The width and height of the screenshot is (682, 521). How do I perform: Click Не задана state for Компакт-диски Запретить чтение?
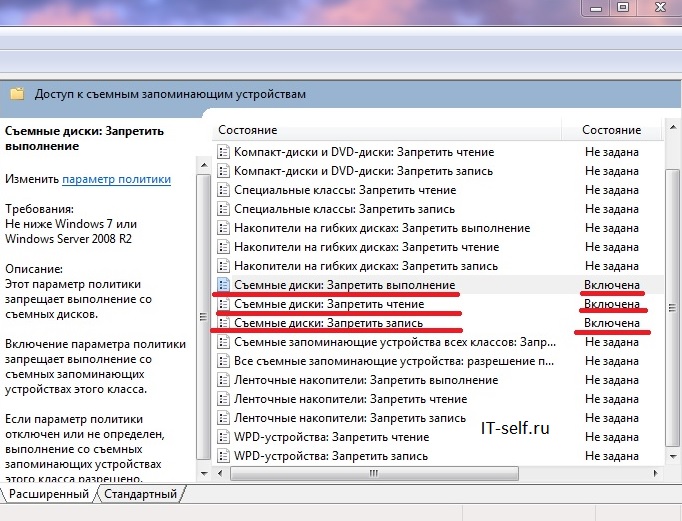[612, 152]
